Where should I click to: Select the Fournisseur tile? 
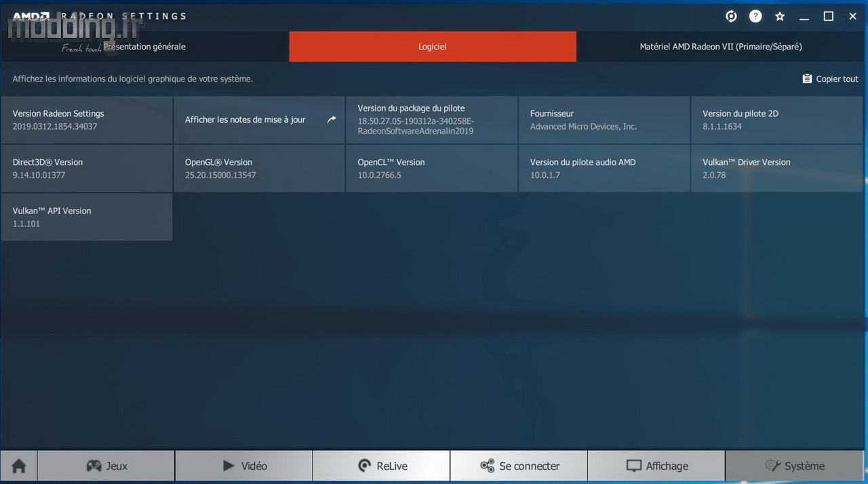pos(604,119)
